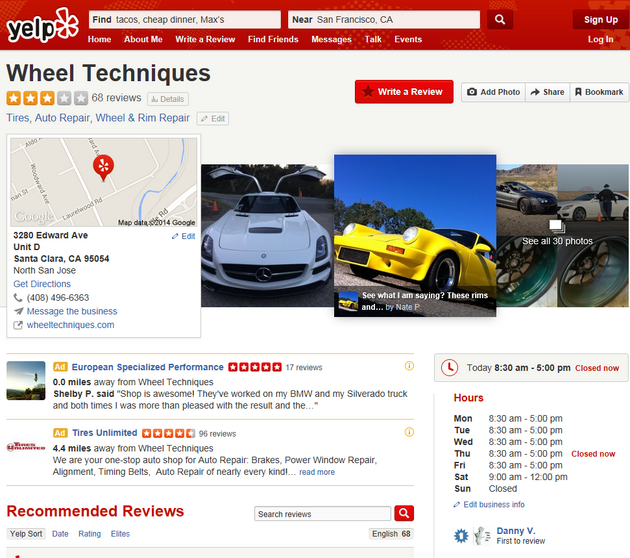Open the wheeltechniques.com website link
The image size is (630, 558).
click(x=70, y=325)
